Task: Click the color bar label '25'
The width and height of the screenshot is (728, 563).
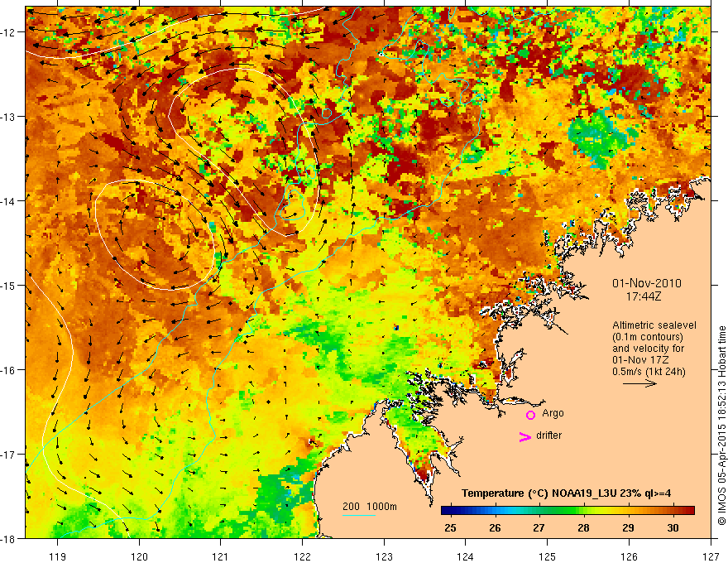Action: (450, 527)
